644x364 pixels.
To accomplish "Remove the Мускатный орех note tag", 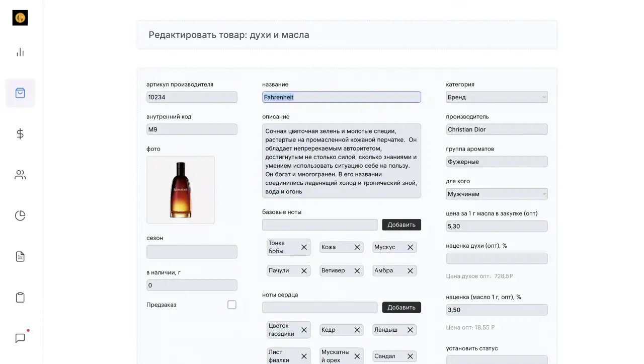I will click(357, 356).
